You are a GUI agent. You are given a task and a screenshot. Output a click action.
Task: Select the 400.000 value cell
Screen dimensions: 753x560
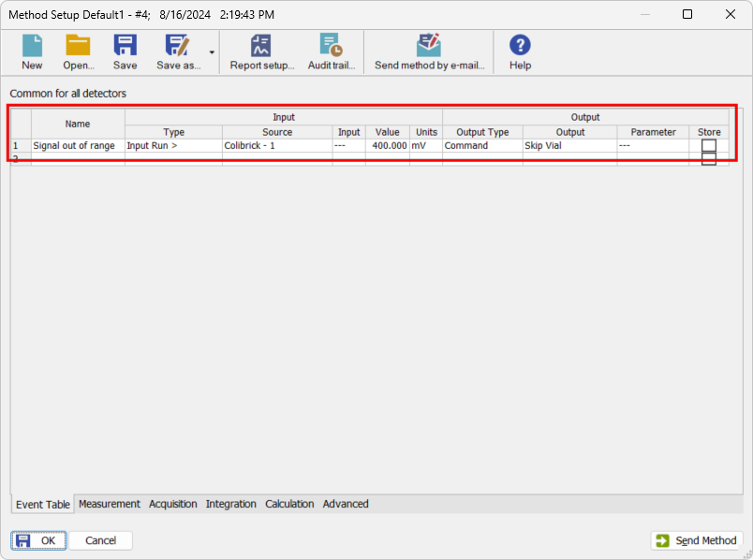[x=388, y=145]
